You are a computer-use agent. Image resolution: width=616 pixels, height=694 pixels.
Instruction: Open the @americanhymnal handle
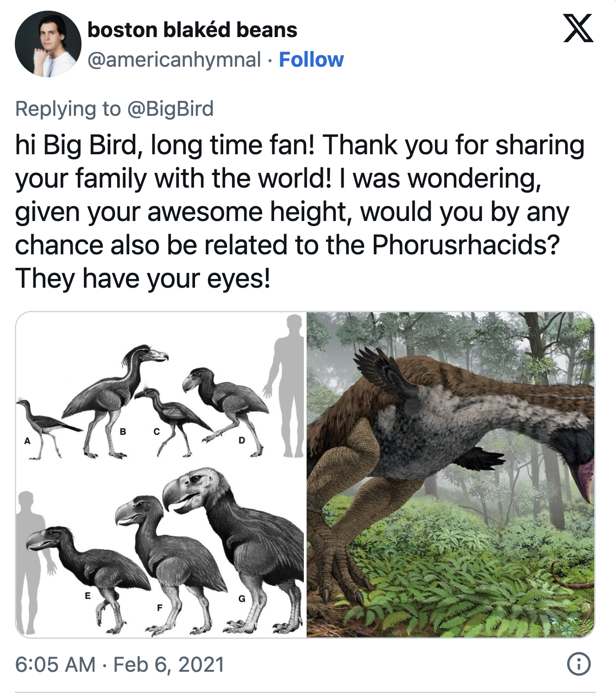click(x=174, y=60)
